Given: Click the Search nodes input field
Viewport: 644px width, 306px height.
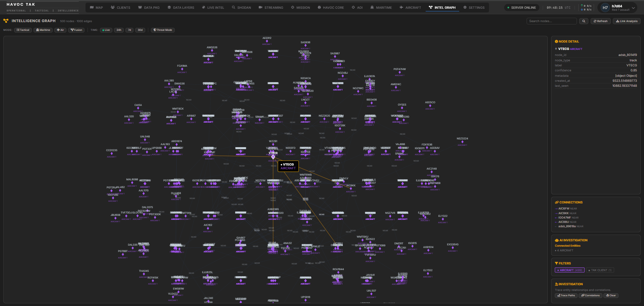Looking at the screenshot, I should [x=551, y=21].
